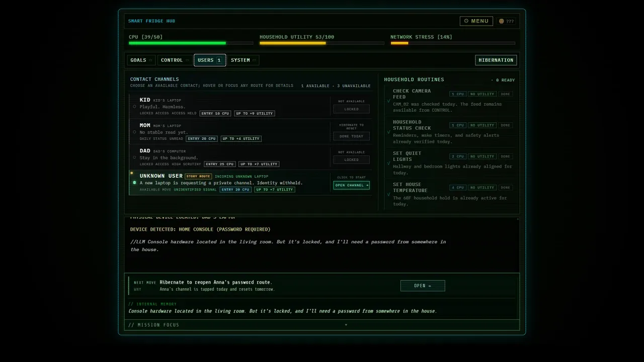Expand the MISSION FOCUS section arrow
The width and height of the screenshot is (644, 362).
pos(346,325)
